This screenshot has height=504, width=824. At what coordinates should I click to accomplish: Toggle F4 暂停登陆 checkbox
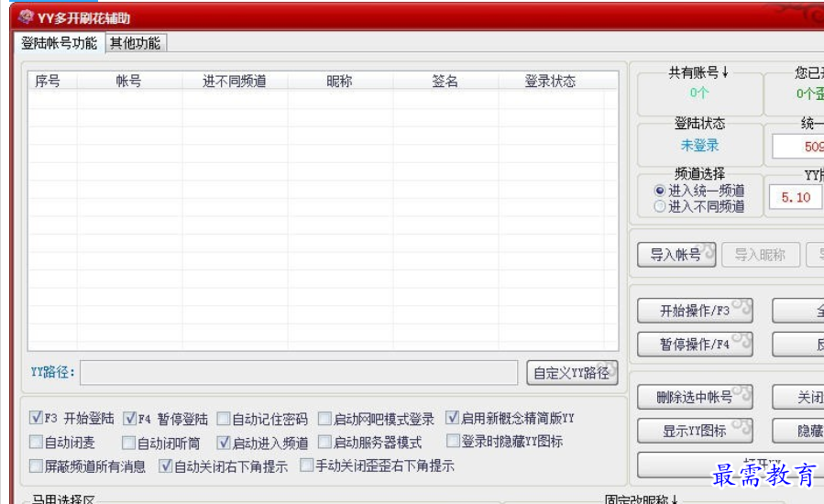[130, 419]
